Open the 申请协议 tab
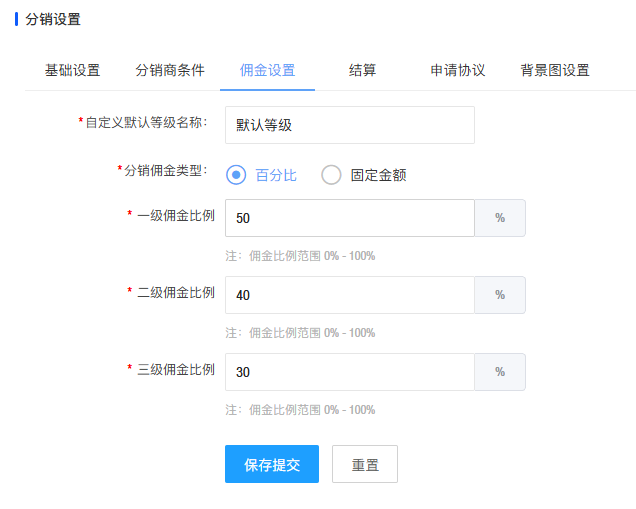 click(458, 70)
